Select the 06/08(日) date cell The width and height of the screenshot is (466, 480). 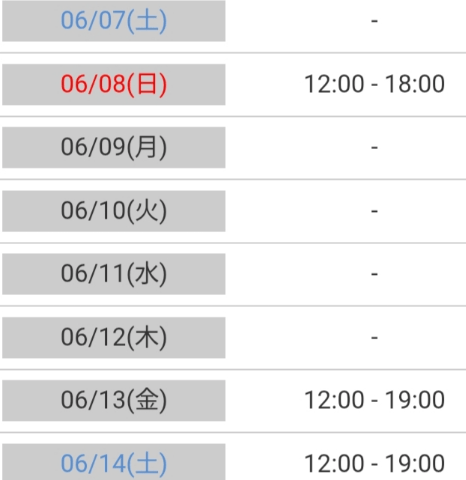pos(114,84)
